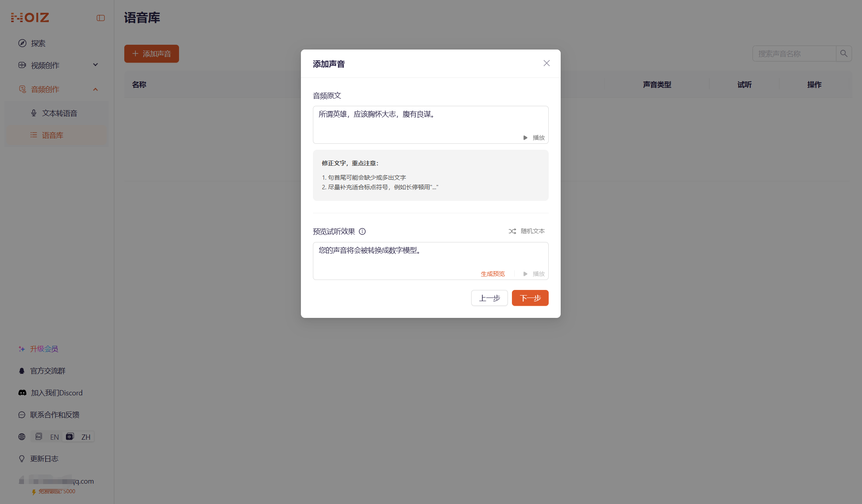Open 文本转语音 page
862x504 pixels.
pyautogui.click(x=59, y=113)
